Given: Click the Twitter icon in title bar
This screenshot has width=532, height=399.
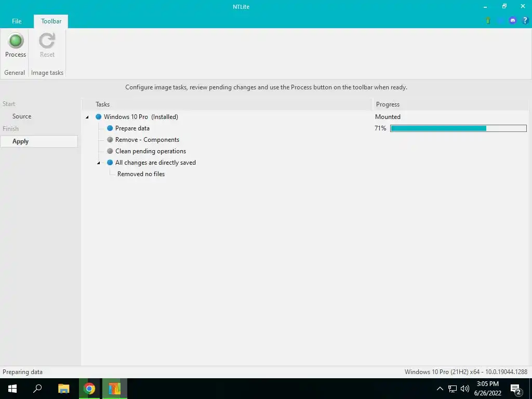Looking at the screenshot, I should click(500, 20).
